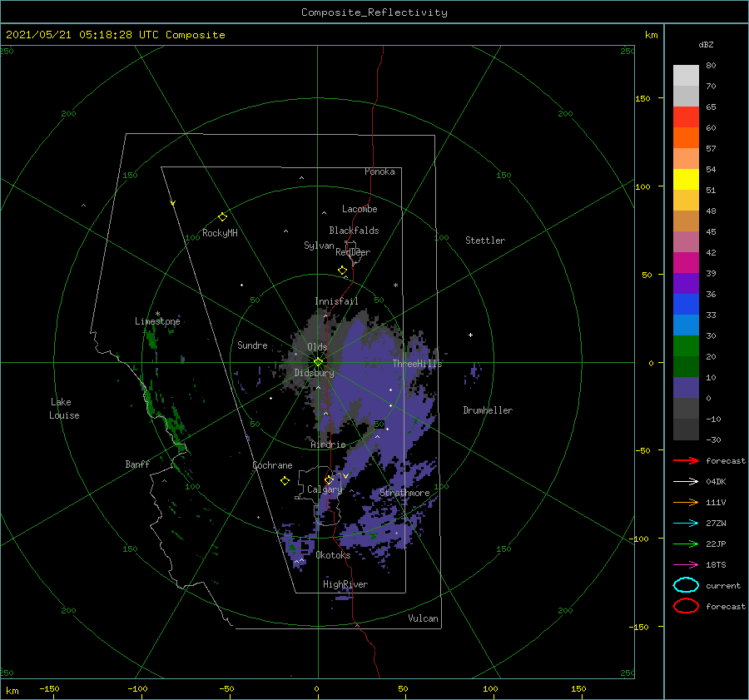Click the Limestone label
Viewport: 749px width, 700px height.
coord(157,321)
